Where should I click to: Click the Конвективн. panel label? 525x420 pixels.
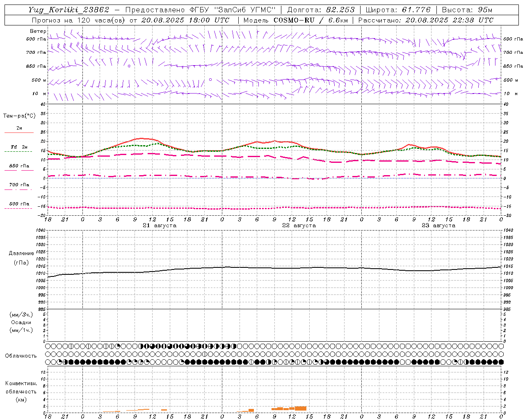click(x=21, y=383)
